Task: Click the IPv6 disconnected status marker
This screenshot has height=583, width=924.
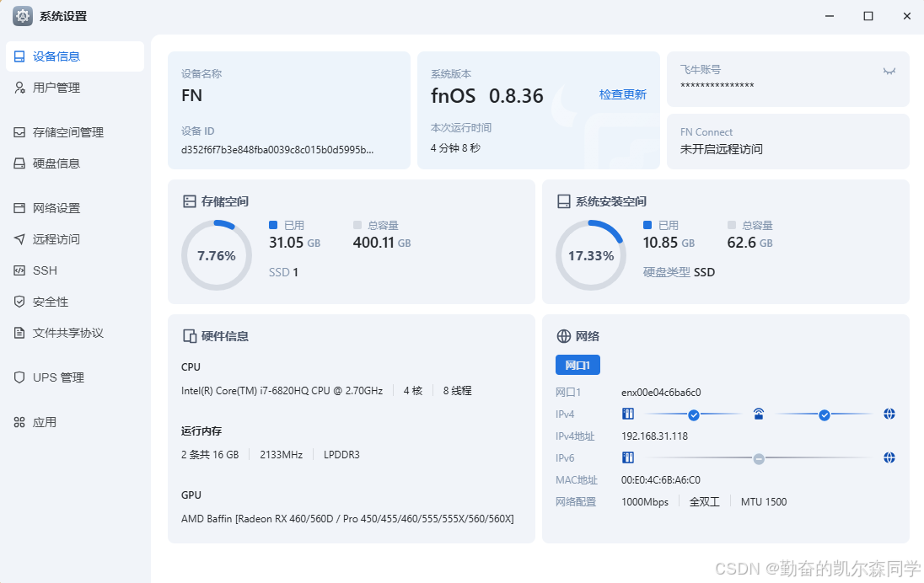Action: point(759,459)
